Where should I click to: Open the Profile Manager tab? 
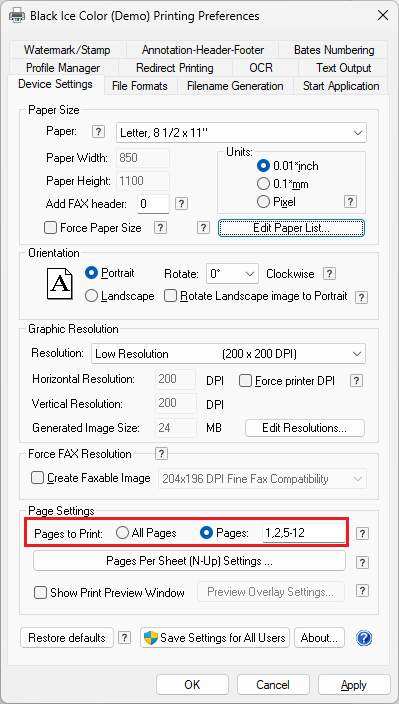[63, 68]
